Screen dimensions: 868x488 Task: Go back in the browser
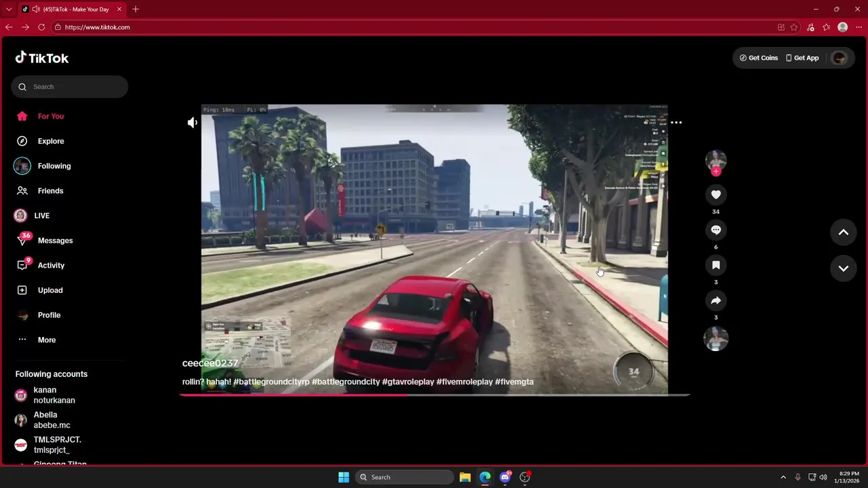[9, 27]
